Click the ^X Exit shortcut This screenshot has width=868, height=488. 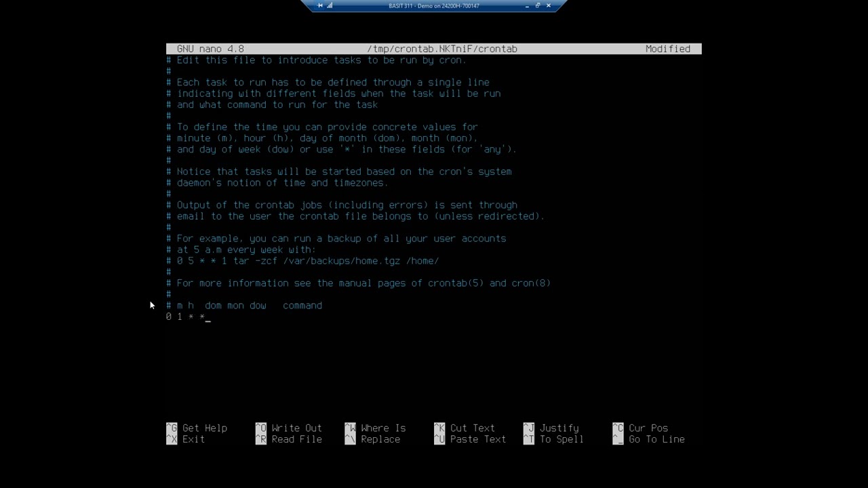point(185,439)
